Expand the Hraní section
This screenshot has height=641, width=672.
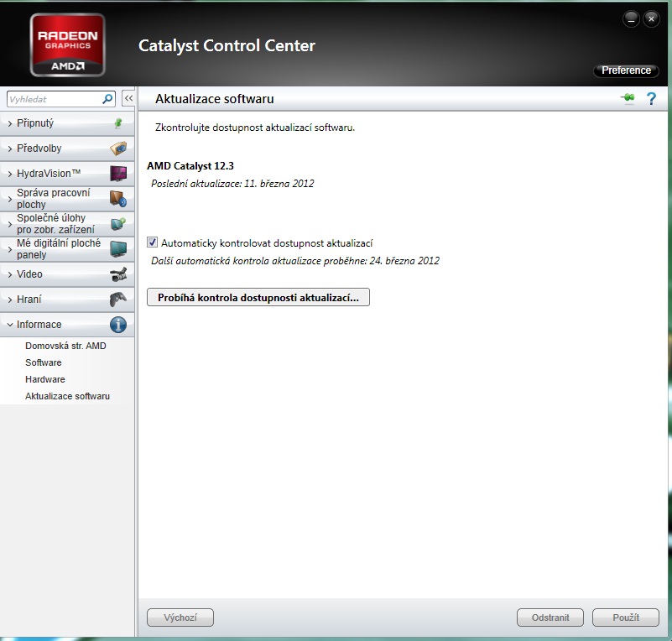click(x=67, y=299)
